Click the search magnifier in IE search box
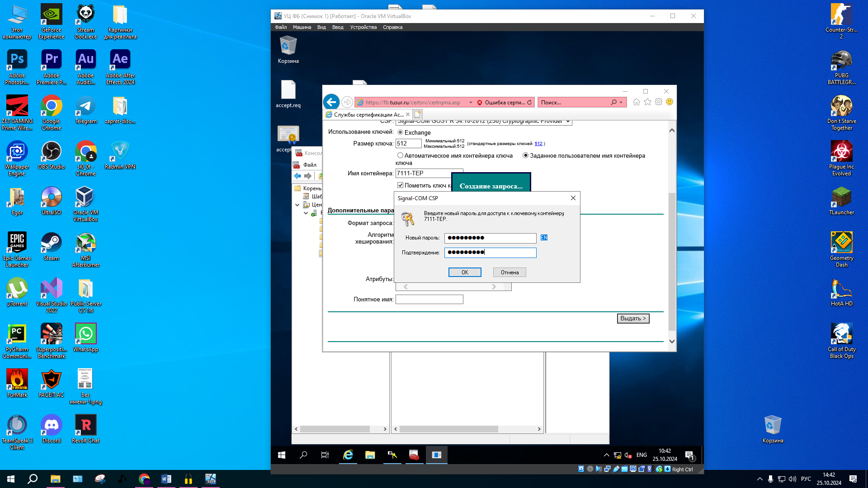 point(613,103)
